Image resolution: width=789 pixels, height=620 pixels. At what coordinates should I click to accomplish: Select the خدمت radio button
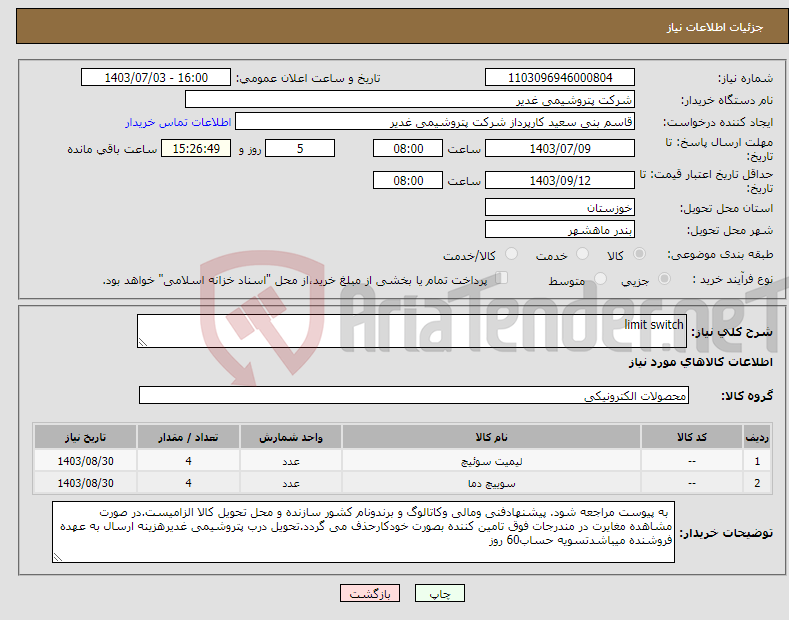pyautogui.click(x=582, y=254)
